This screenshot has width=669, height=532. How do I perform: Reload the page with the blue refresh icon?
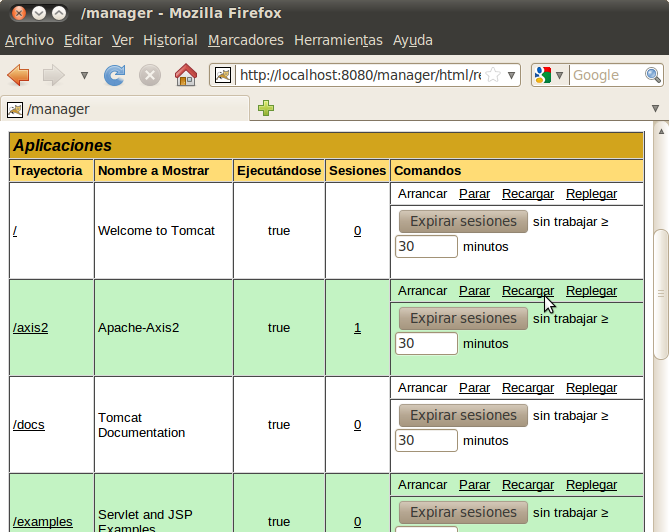point(115,76)
